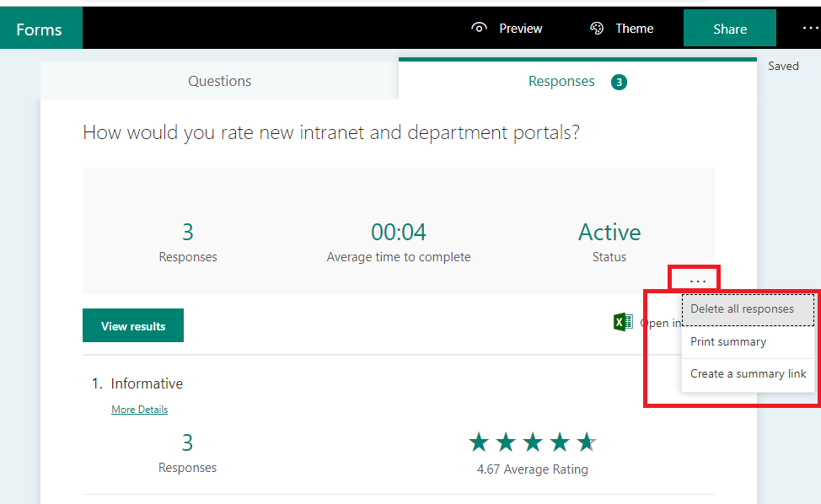Choose Create a summary link option

coord(748,373)
